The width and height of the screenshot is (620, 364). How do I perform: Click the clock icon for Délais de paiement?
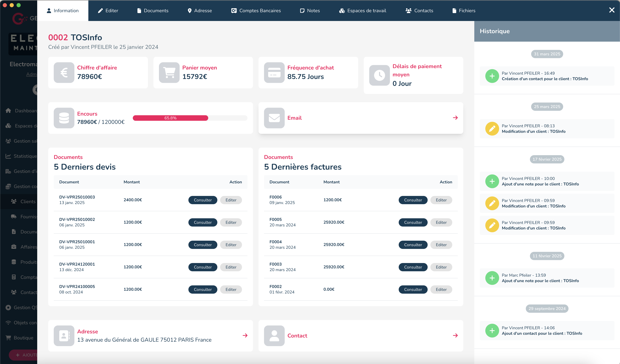pos(379,75)
